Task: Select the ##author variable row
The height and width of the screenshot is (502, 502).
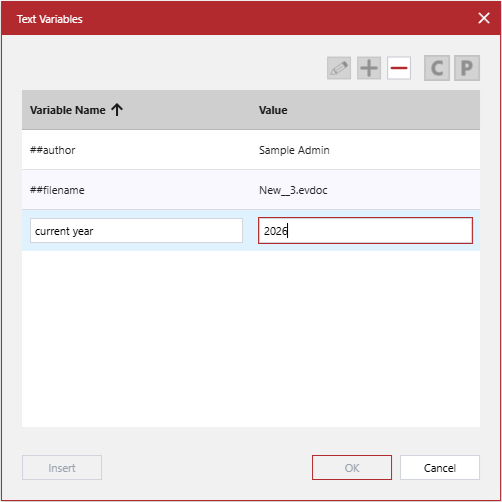Action: [251, 150]
